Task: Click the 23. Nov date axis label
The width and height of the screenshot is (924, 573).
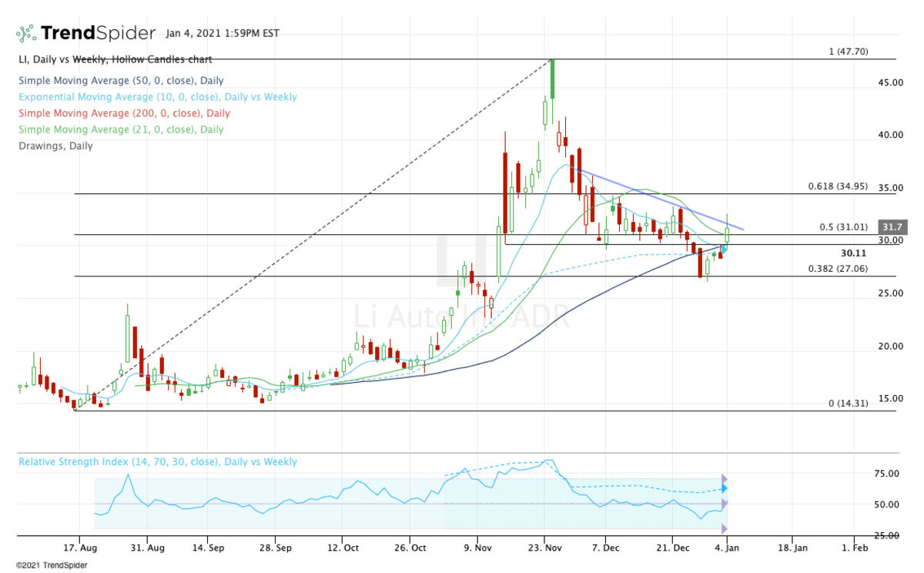Action: pyautogui.click(x=544, y=548)
